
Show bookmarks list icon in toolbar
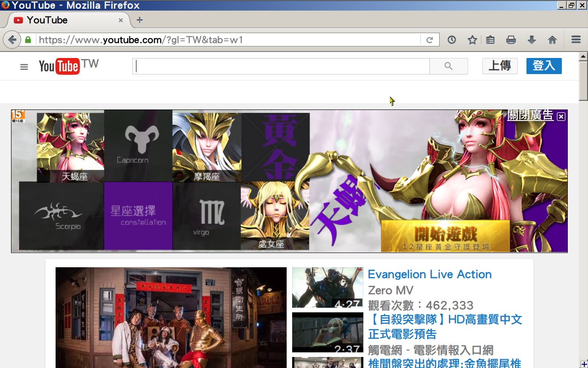pyautogui.click(x=491, y=40)
